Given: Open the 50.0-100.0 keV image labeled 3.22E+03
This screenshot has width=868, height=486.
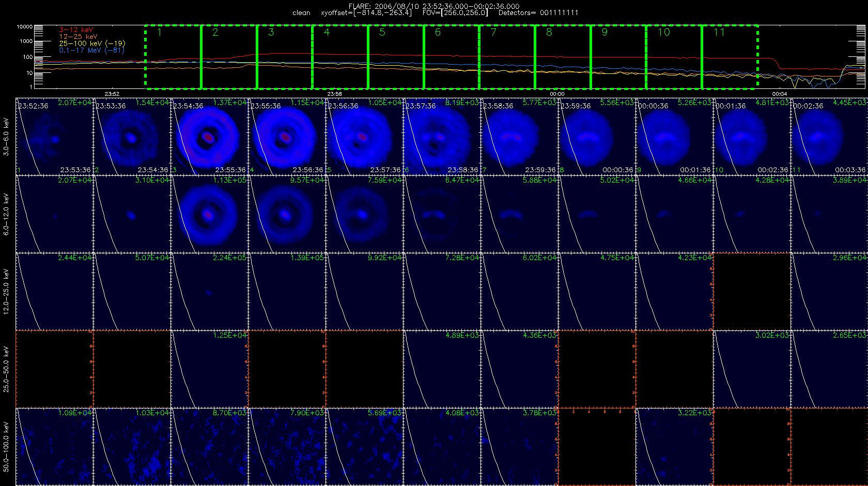Looking at the screenshot, I should 675,447.
